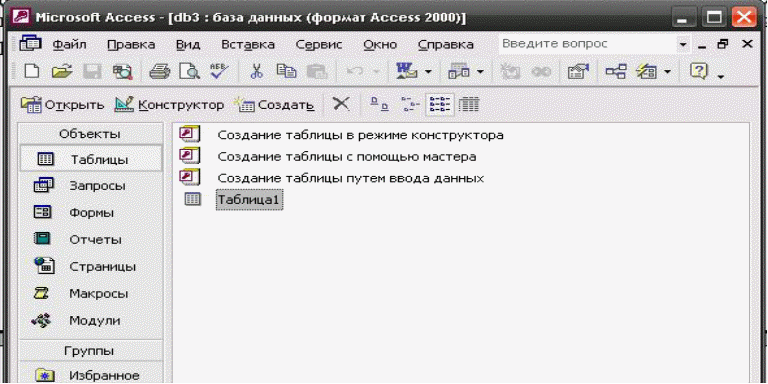Screen dimensions: 768x384
Task: Select 'Создание таблицы с помощью мастера'
Action: [x=347, y=157]
